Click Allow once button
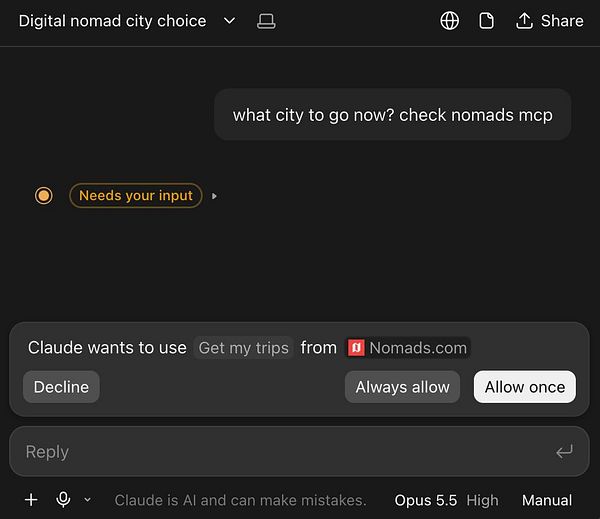The width and height of the screenshot is (600, 519). tap(525, 387)
